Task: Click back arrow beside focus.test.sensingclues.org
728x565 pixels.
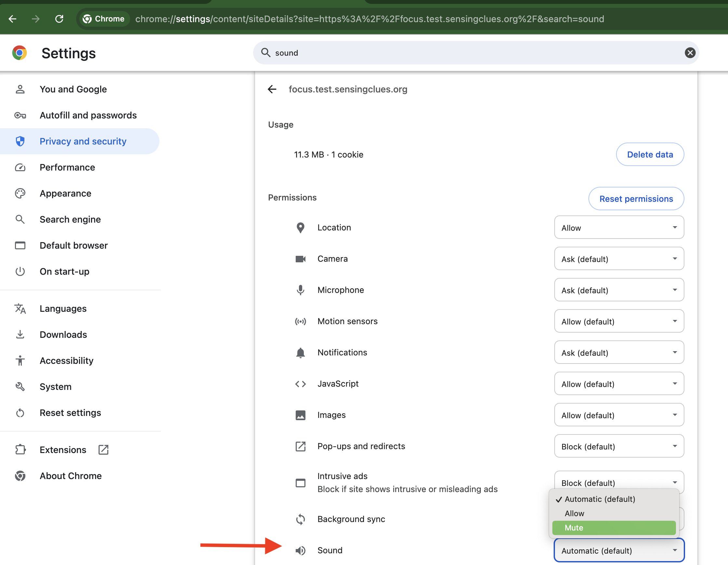Action: (x=272, y=89)
